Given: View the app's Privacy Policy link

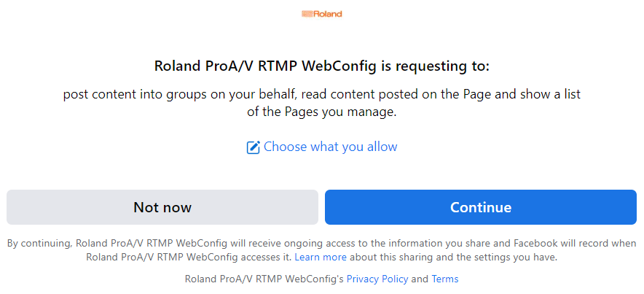Looking at the screenshot, I should point(377,279).
